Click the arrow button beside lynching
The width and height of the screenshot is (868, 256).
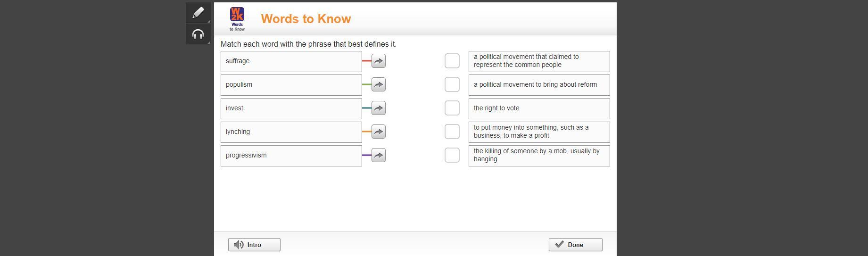tap(378, 132)
